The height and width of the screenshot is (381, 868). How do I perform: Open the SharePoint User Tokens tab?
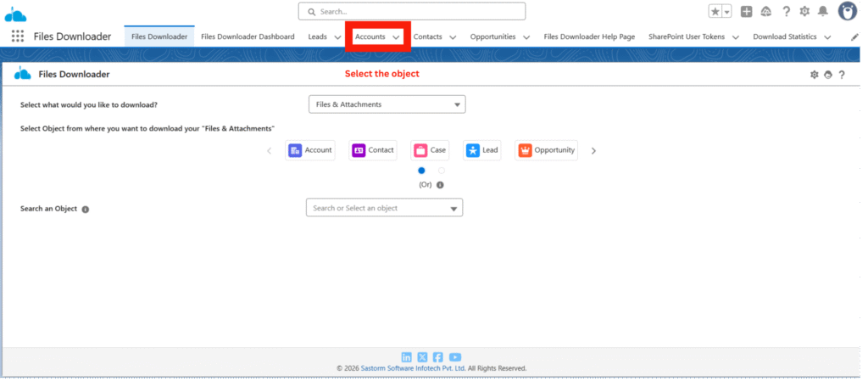[x=687, y=36]
